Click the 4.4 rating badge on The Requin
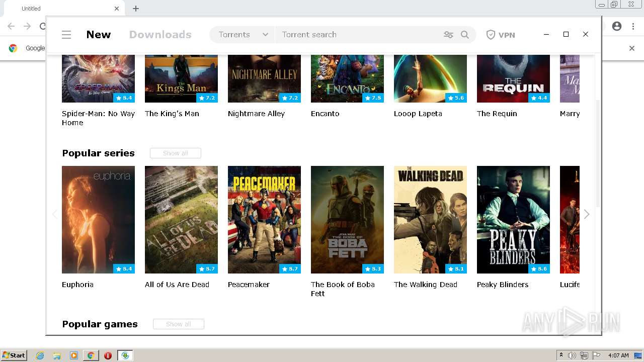 (x=539, y=98)
